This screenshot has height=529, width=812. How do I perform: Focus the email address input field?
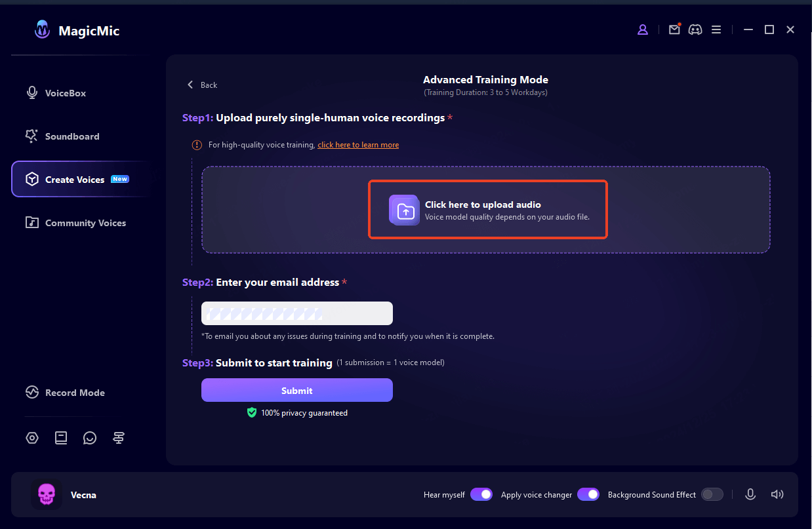297,313
